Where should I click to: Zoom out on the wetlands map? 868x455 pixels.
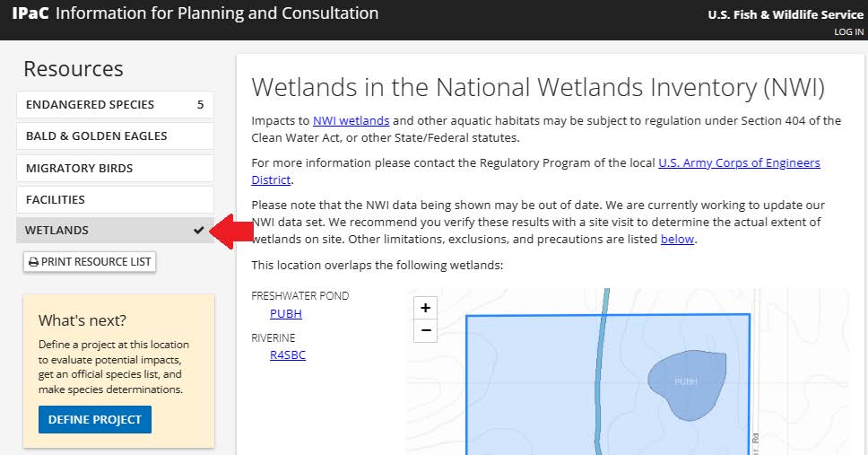(425, 330)
